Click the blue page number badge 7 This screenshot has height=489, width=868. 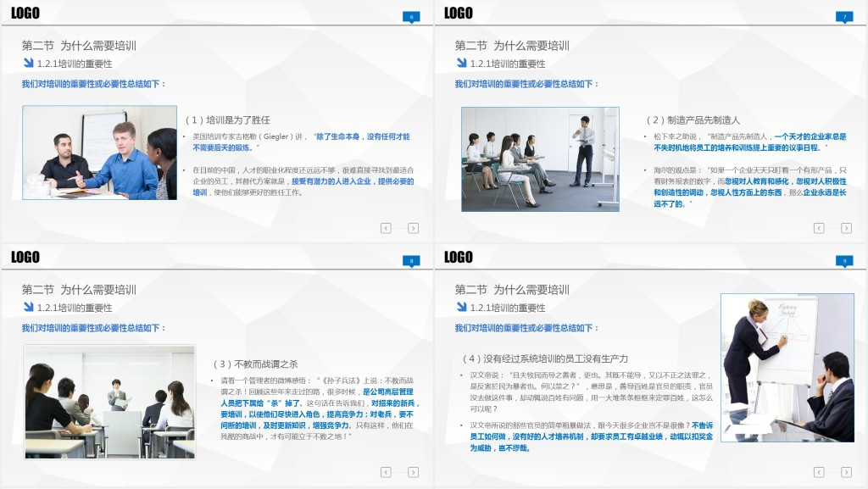[x=844, y=17]
